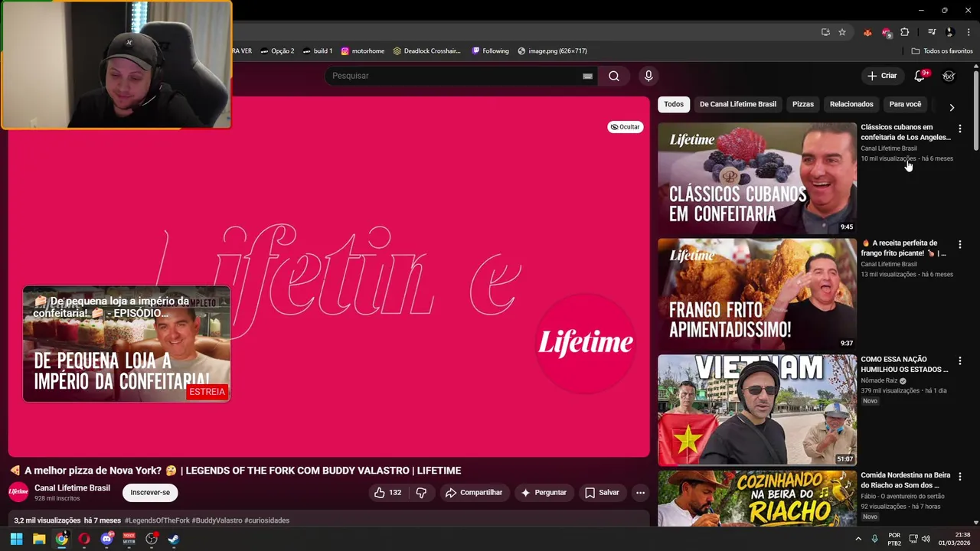Open options for Comida Nordestina video

click(960, 476)
